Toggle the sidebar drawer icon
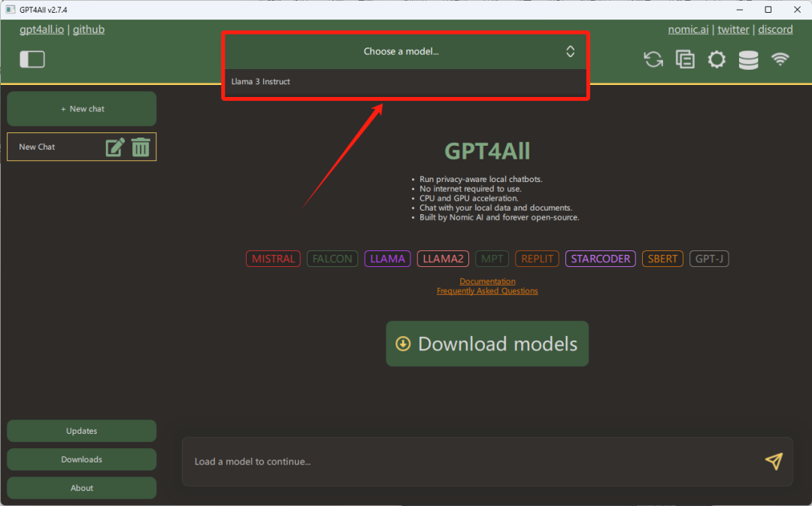 (32, 59)
